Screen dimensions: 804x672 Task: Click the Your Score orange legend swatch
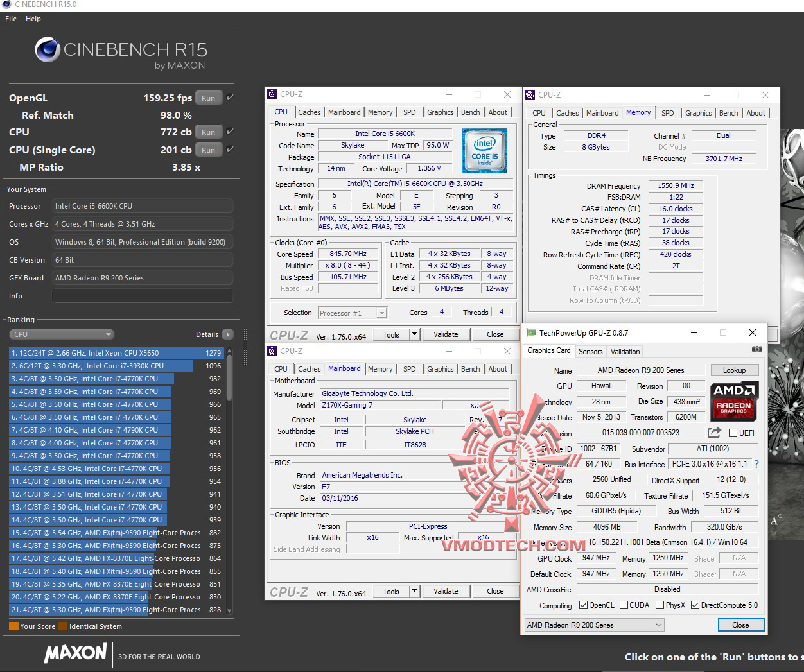[x=13, y=626]
